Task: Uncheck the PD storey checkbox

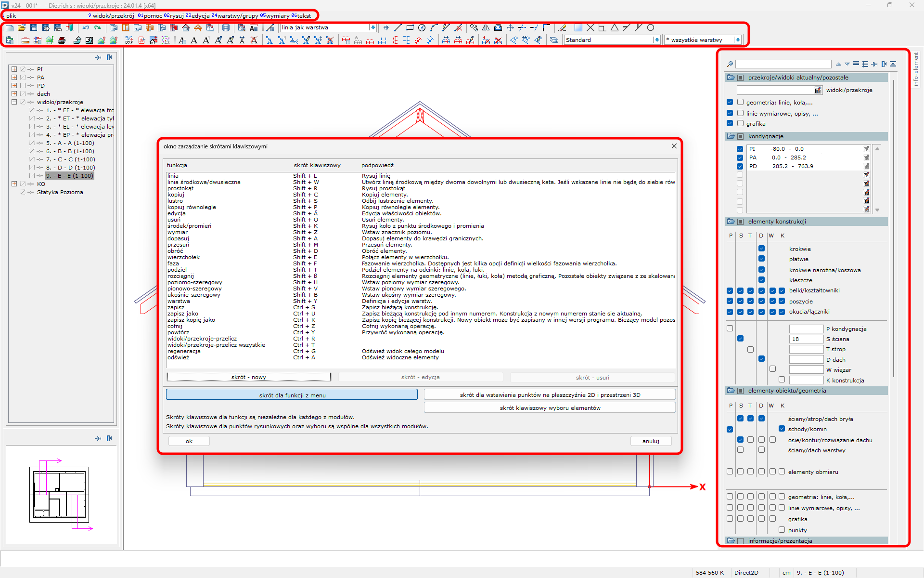Action: click(x=740, y=166)
